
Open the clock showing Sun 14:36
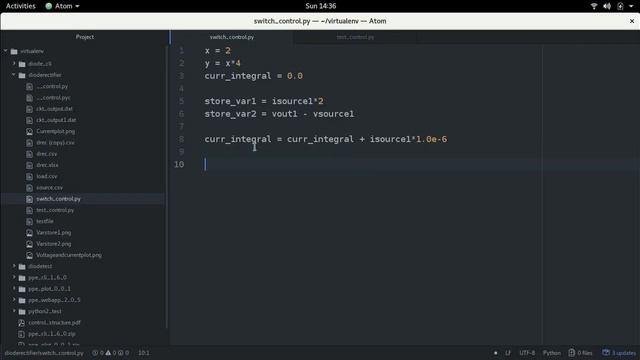(320, 6)
